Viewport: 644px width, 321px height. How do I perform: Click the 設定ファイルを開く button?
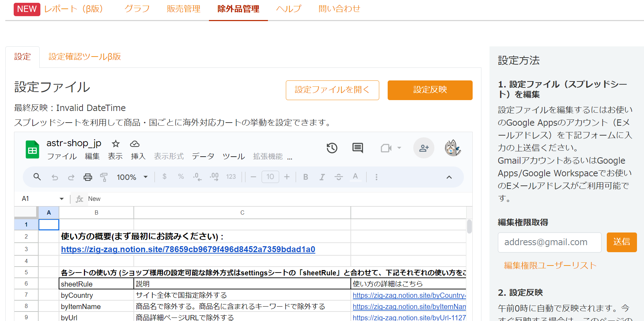pyautogui.click(x=333, y=90)
